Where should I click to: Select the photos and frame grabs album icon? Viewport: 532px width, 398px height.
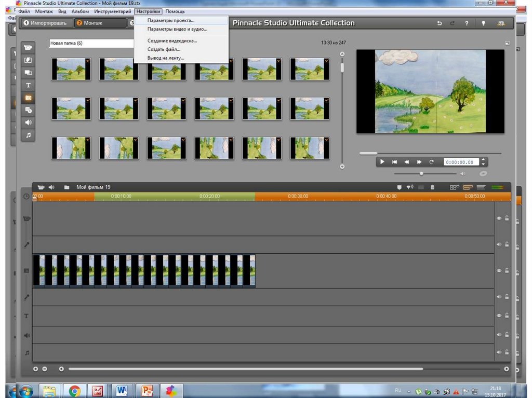[x=28, y=98]
